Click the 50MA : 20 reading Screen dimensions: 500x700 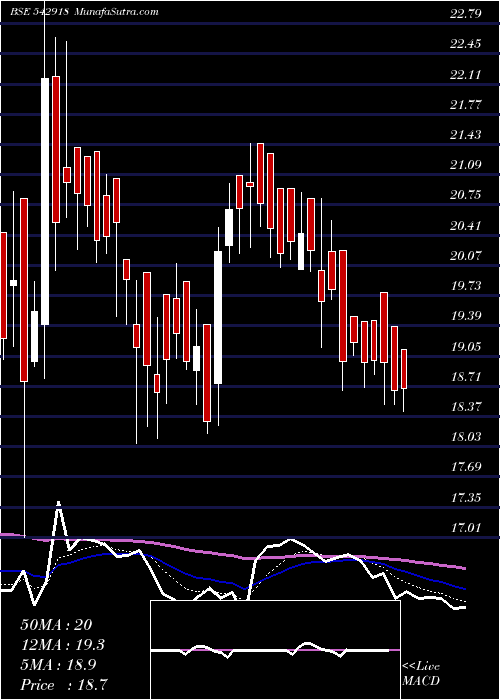click(56, 625)
